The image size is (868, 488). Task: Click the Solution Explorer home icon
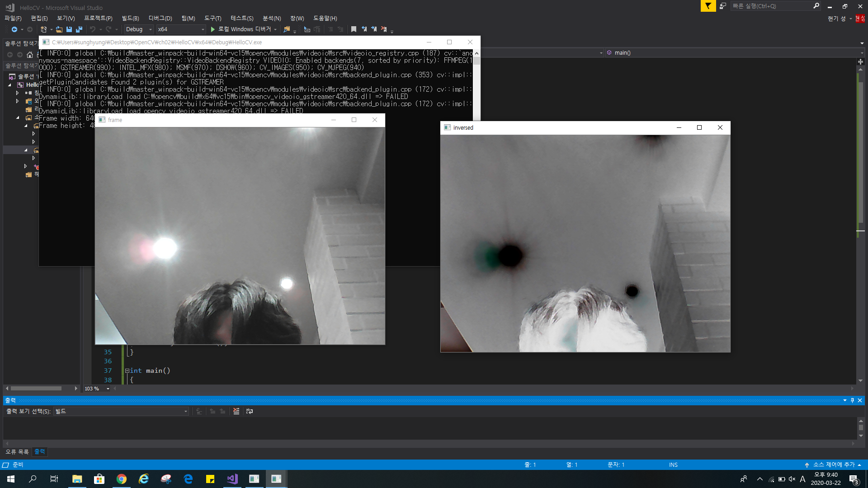[30, 55]
